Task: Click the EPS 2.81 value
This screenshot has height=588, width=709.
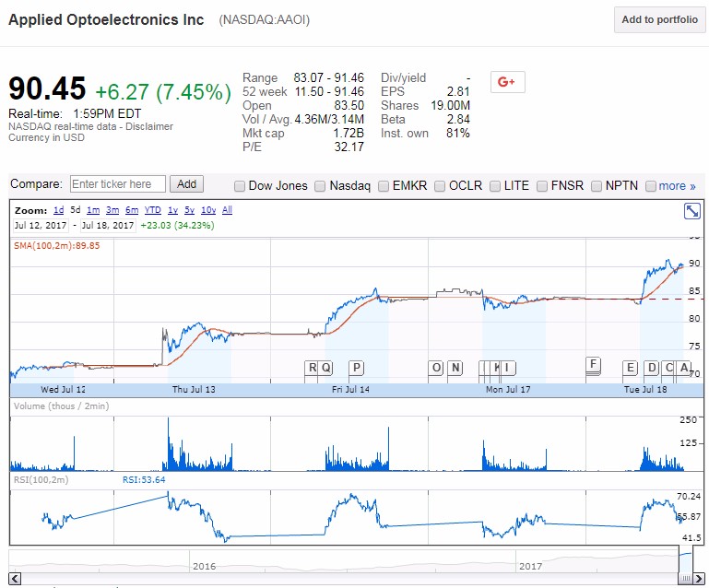Action: (458, 92)
